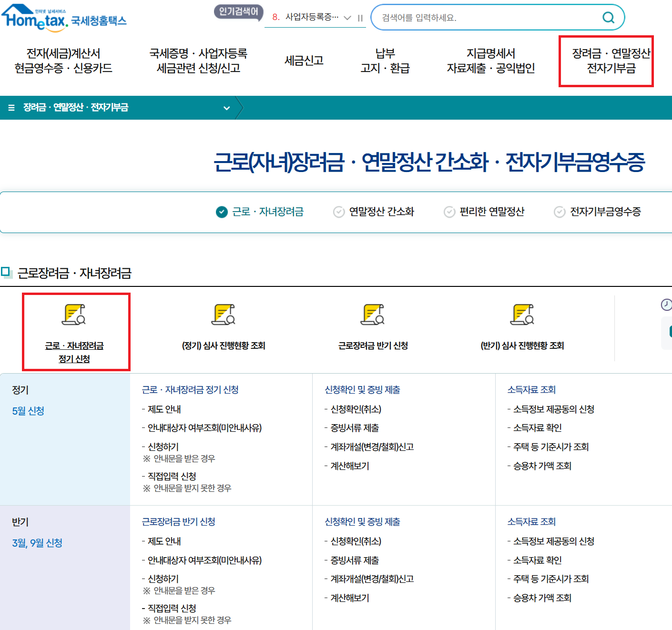Image resolution: width=672 pixels, height=630 pixels.
Task: Click 신청하기 under 정기 신청
Action: [x=163, y=447]
